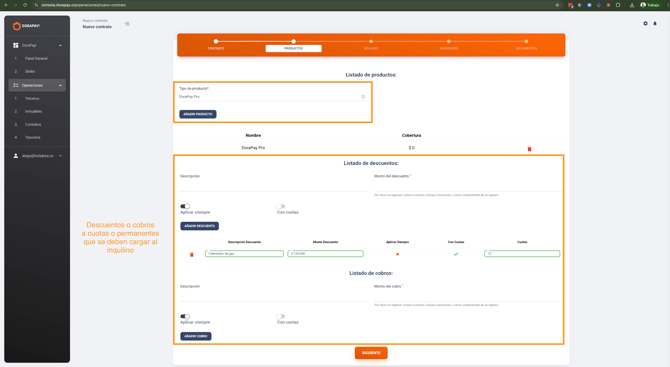The height and width of the screenshot is (367, 670).
Task: Delete the Calentador de gas discount row
Action: pyautogui.click(x=191, y=255)
